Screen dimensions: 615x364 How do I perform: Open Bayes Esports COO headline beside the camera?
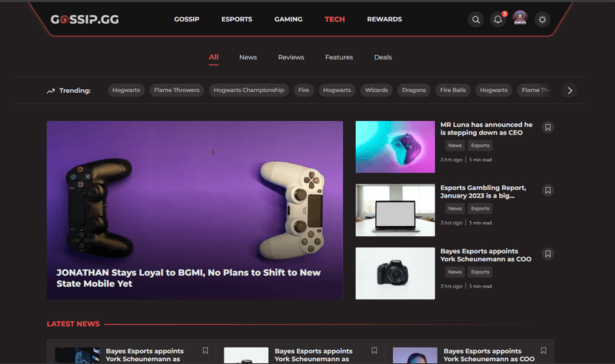[x=486, y=255]
